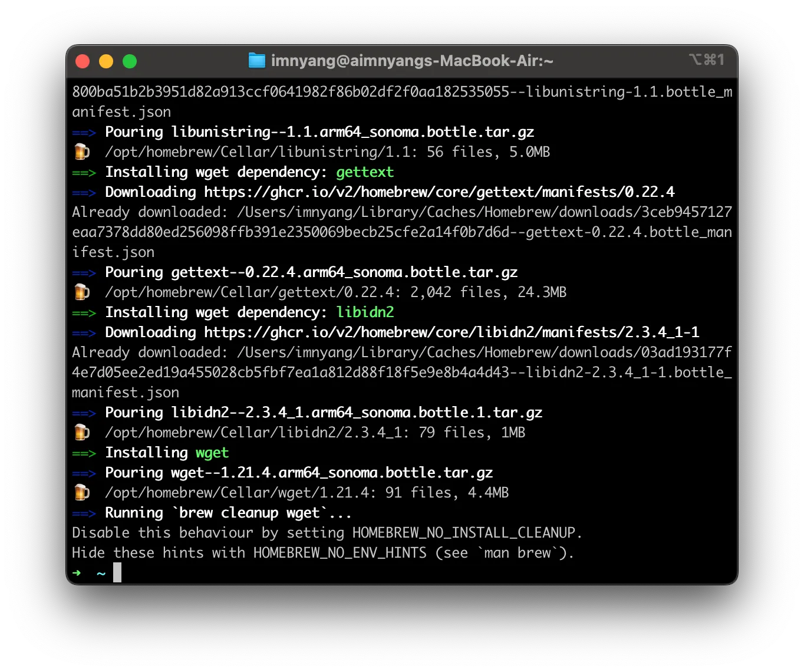Click the green "libidn2" dependency name
Image resolution: width=804 pixels, height=672 pixels.
(x=365, y=312)
